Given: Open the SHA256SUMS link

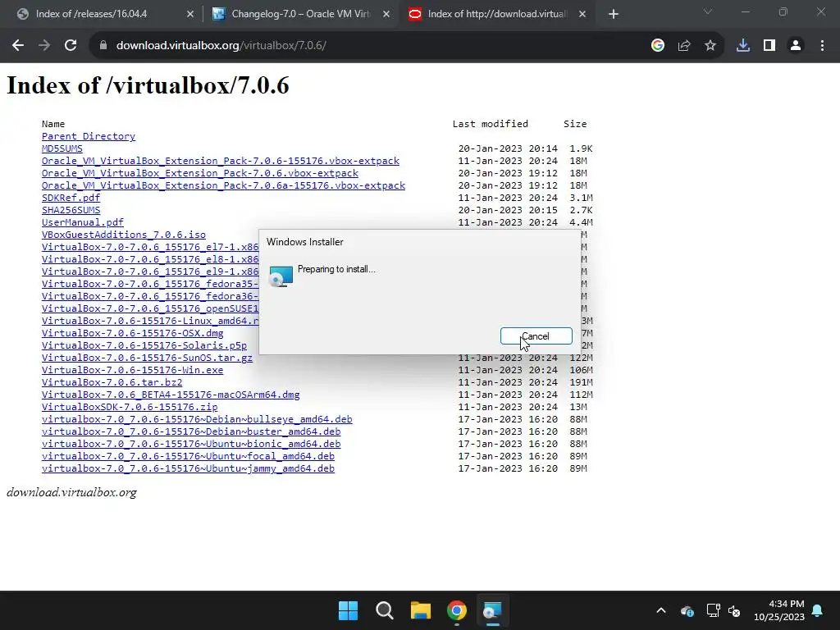Looking at the screenshot, I should [x=71, y=210].
